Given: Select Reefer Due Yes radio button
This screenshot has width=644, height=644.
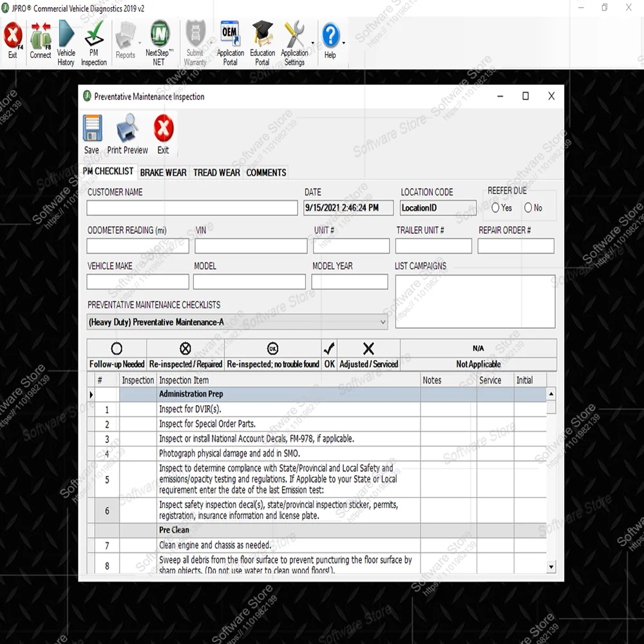Looking at the screenshot, I should (x=496, y=208).
